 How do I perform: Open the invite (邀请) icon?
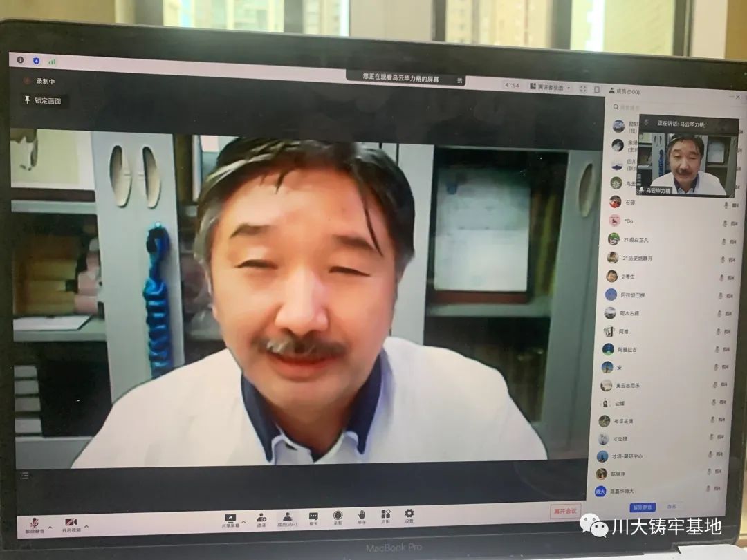tap(261, 519)
